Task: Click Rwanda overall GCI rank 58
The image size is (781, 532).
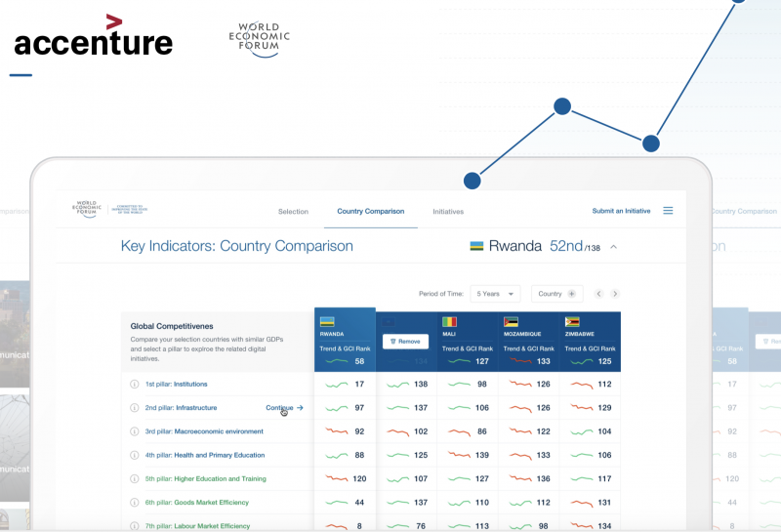Action: [x=359, y=361]
